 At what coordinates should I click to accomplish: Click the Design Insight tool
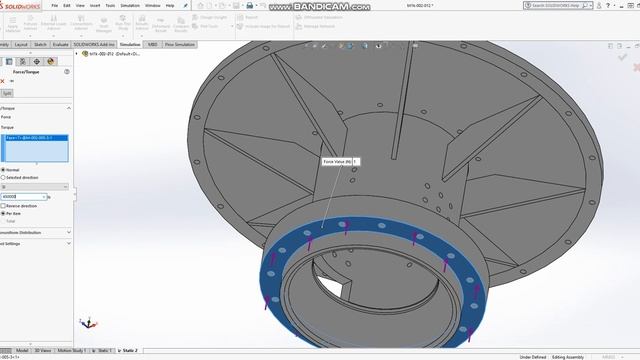coord(209,18)
